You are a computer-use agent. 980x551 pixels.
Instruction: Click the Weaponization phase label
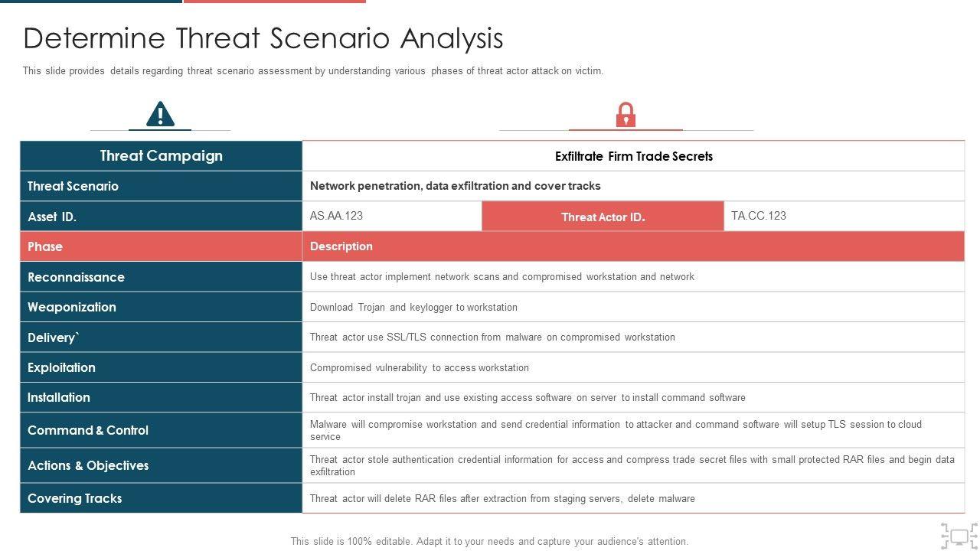pyautogui.click(x=72, y=307)
